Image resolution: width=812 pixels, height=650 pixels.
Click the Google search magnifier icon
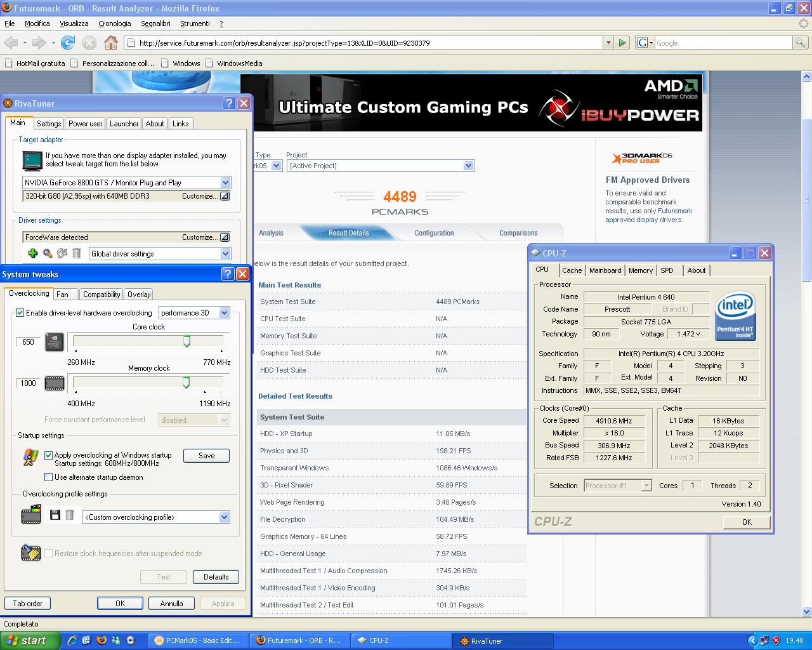point(801,43)
